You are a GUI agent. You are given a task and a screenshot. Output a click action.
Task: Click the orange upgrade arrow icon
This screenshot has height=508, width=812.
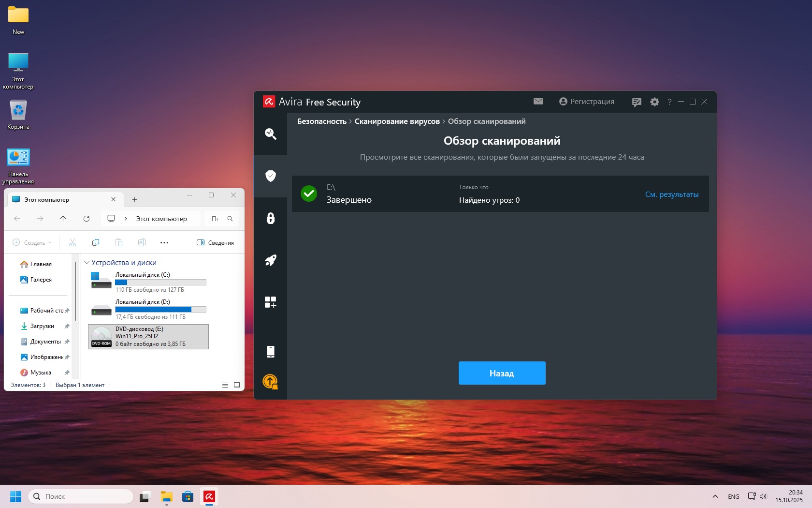point(270,382)
